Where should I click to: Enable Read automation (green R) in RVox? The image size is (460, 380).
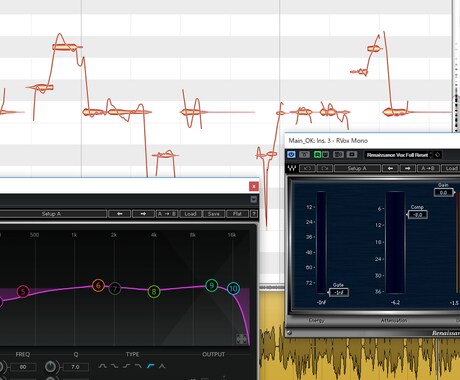click(318, 155)
